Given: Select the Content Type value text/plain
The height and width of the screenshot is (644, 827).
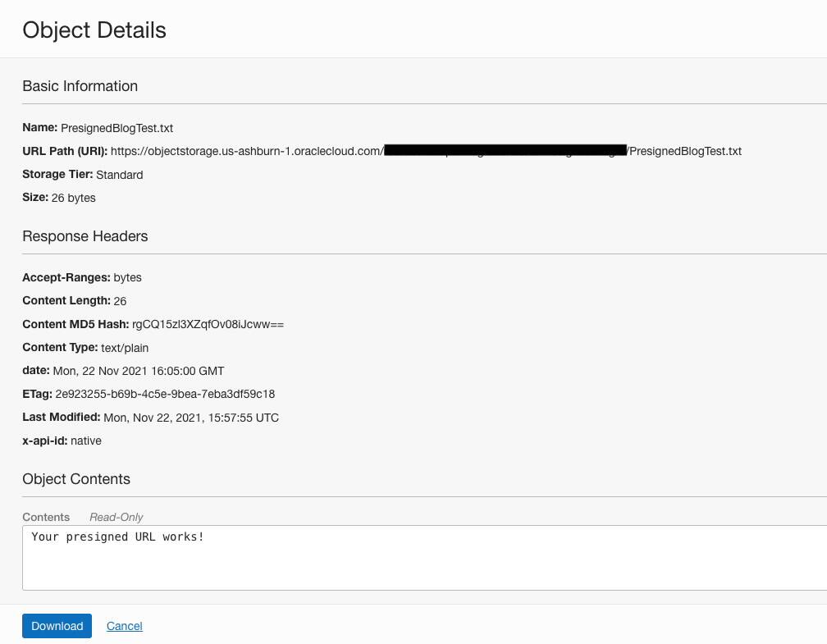Looking at the screenshot, I should point(125,347).
